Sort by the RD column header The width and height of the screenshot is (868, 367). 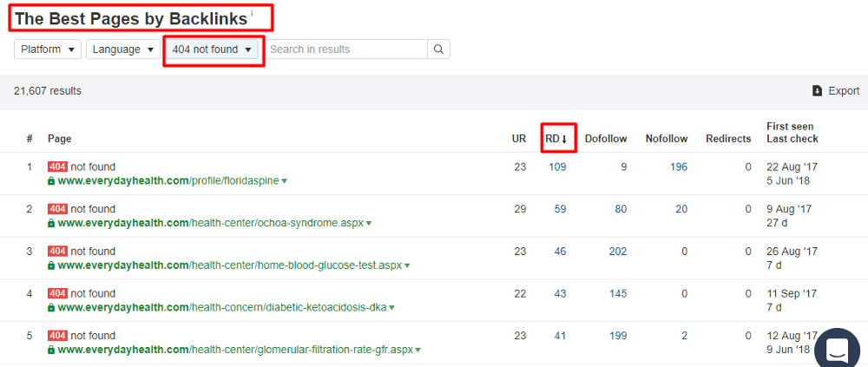click(556, 139)
